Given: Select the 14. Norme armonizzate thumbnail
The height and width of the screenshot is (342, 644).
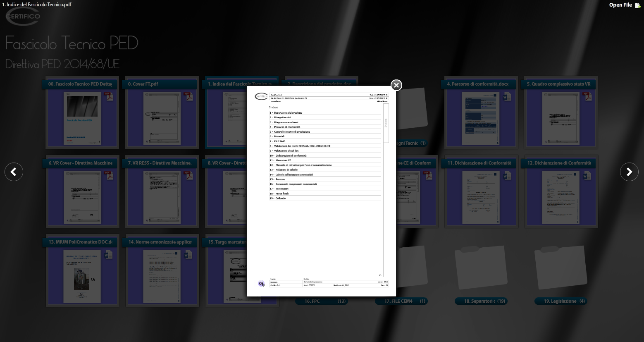Looking at the screenshot, I should coord(162,276).
